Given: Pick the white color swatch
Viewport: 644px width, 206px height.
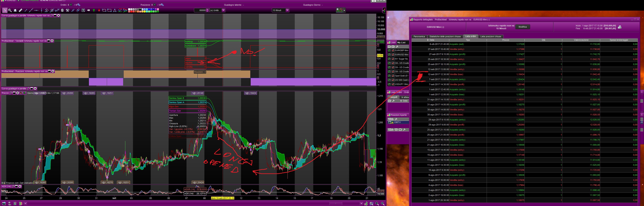Looking at the screenshot, I should point(130,9).
